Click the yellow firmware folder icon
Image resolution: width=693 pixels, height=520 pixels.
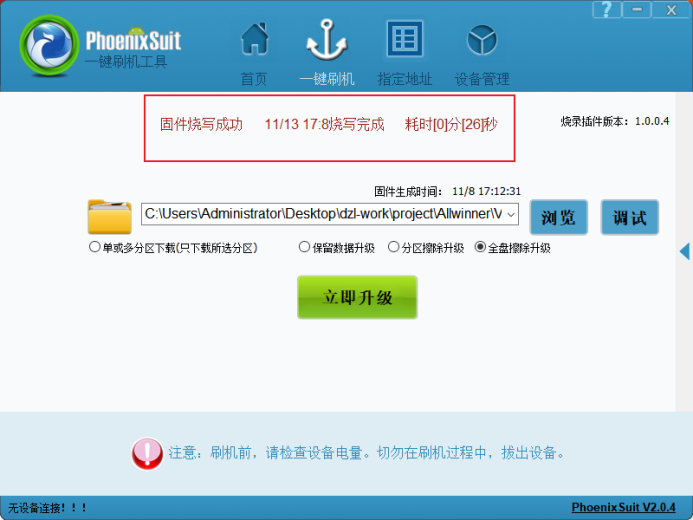pyautogui.click(x=110, y=216)
